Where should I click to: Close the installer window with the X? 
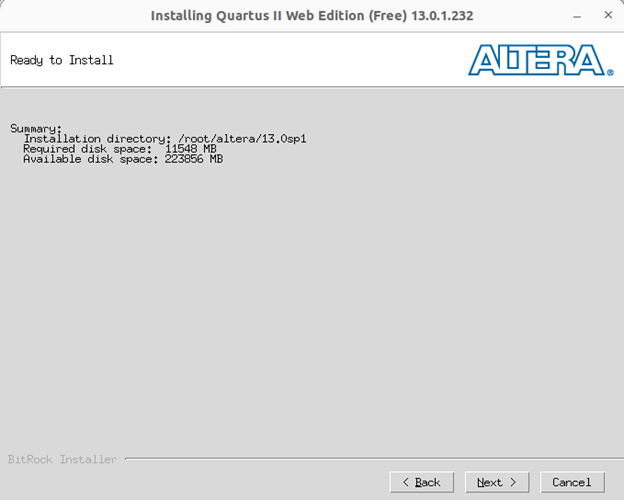coord(608,15)
